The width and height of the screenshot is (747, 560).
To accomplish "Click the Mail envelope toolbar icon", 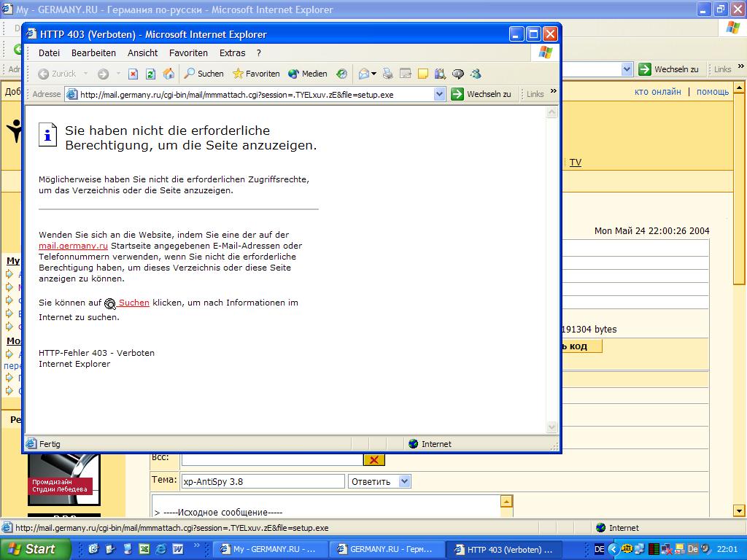I will tap(365, 74).
